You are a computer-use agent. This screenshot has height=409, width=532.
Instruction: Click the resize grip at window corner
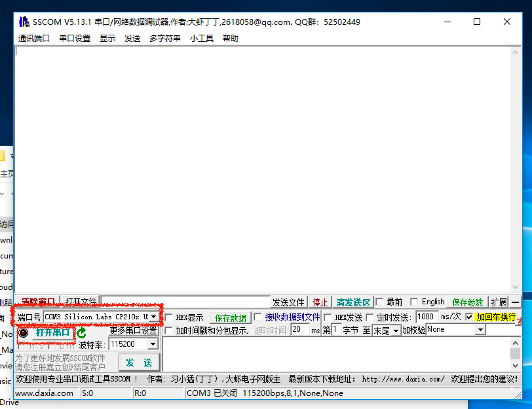(518, 395)
